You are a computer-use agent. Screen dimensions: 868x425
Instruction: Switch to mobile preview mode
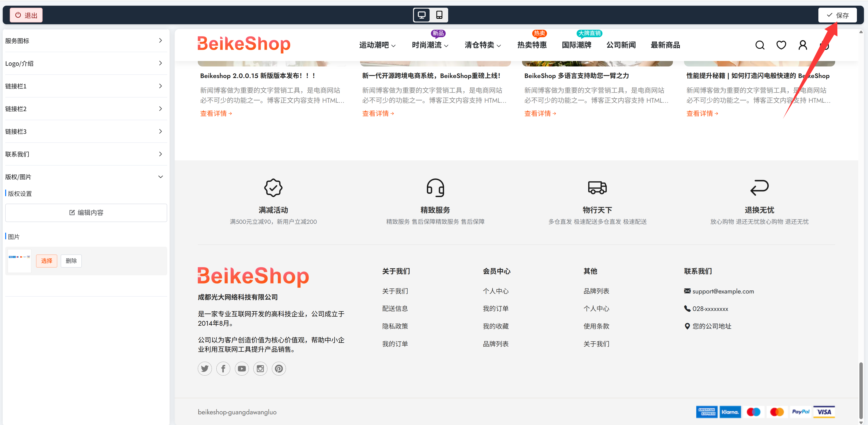pyautogui.click(x=439, y=15)
